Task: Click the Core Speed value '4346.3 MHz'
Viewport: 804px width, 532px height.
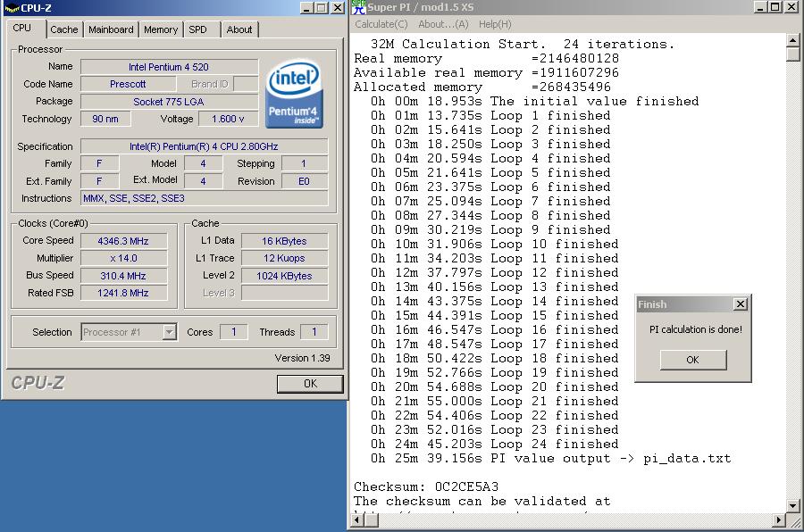Action: coord(123,241)
